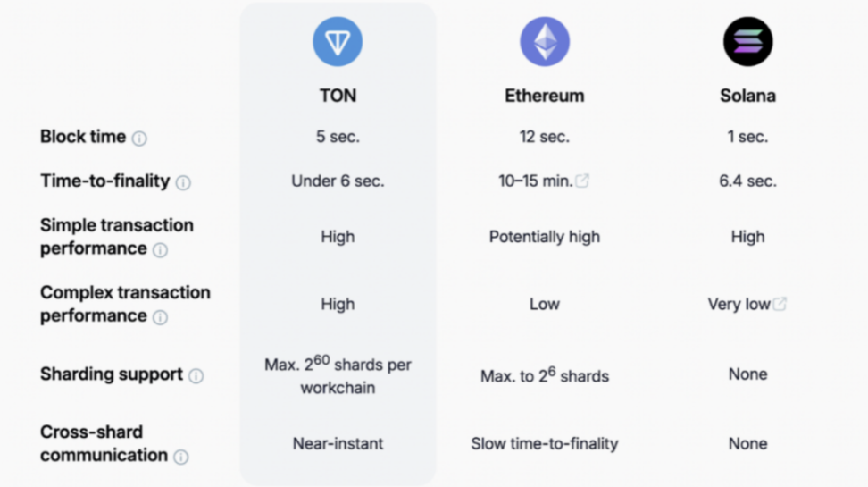Select the Solana column heading
The width and height of the screenshot is (868, 487).
[747, 96]
